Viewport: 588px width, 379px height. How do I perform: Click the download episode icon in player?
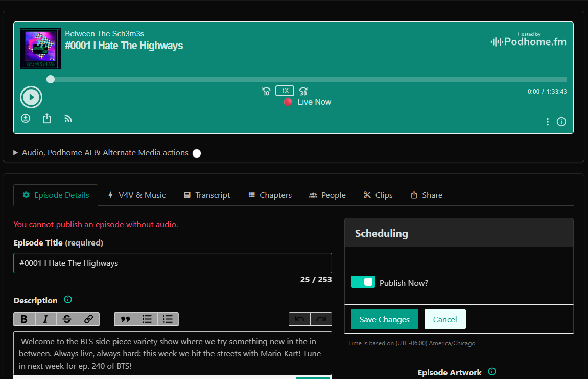[26, 118]
